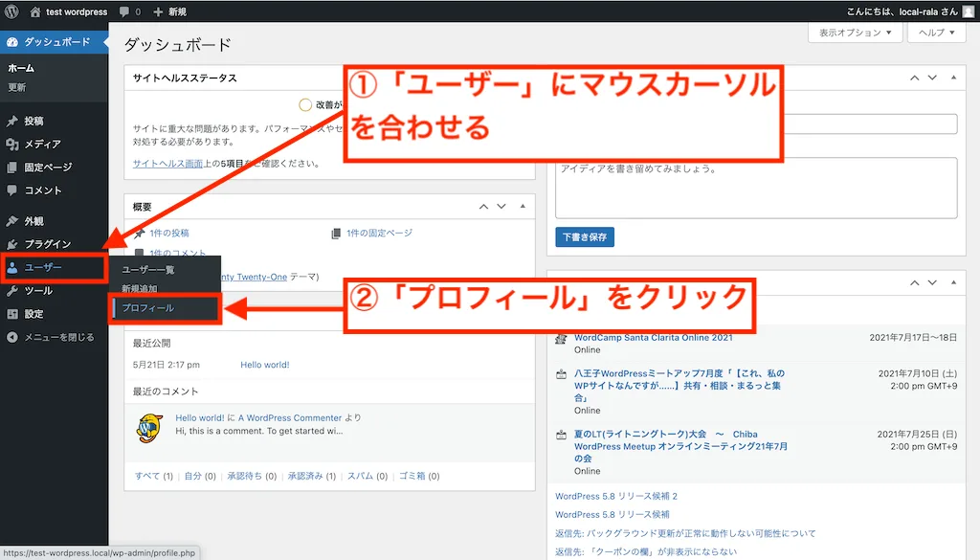
Task: Open the comments bubble icon in the top bar
Action: [x=124, y=11]
